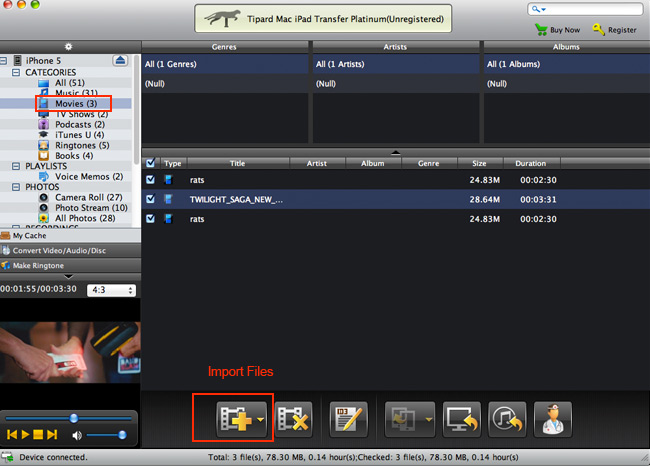Click the Register key icon
650x466 pixels.
click(599, 29)
